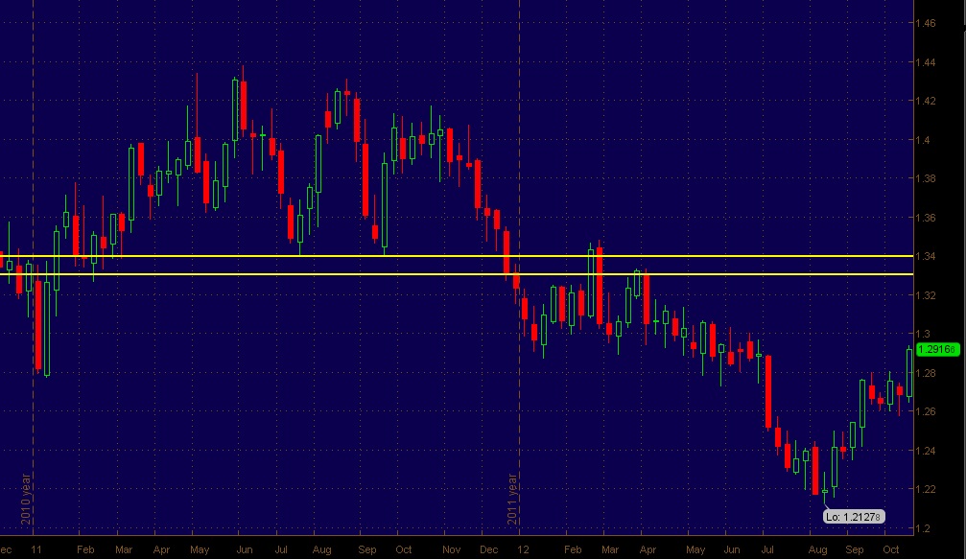Click the Feb label following the '12' marker
The height and width of the screenshot is (560, 966).
pyautogui.click(x=573, y=549)
